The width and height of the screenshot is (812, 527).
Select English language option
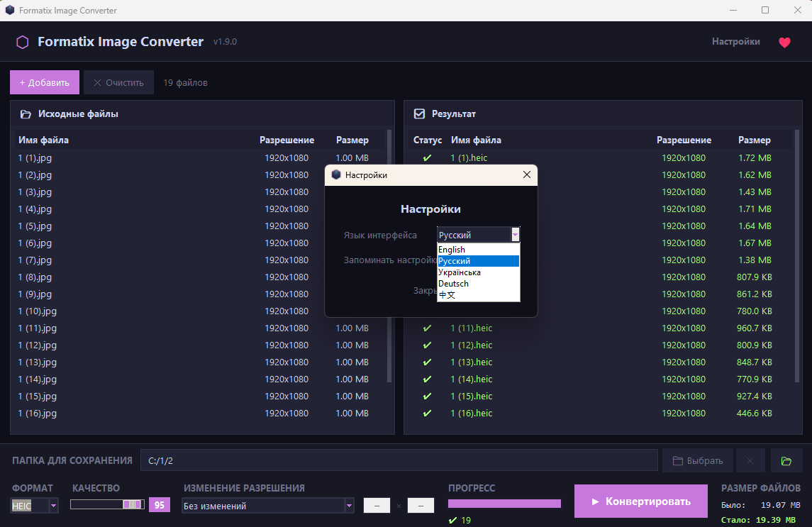click(478, 250)
